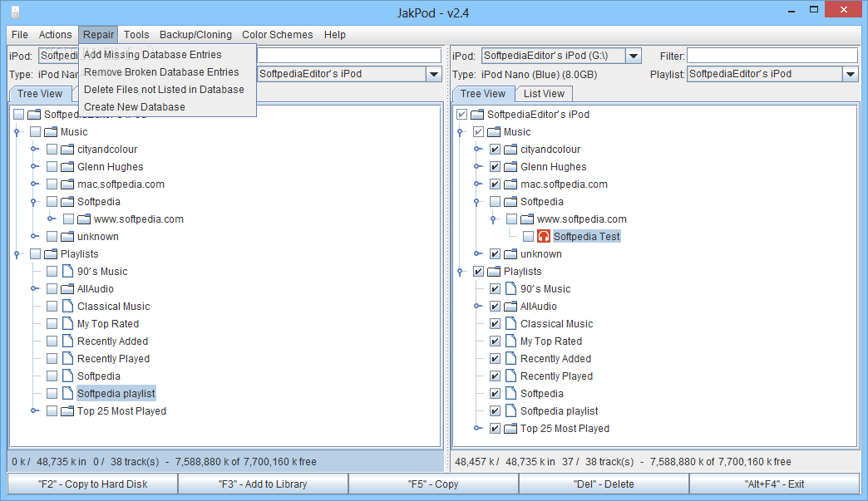Click F2 Copy to Hard Disk button
Viewport: 868px width, 501px height.
coord(92,484)
